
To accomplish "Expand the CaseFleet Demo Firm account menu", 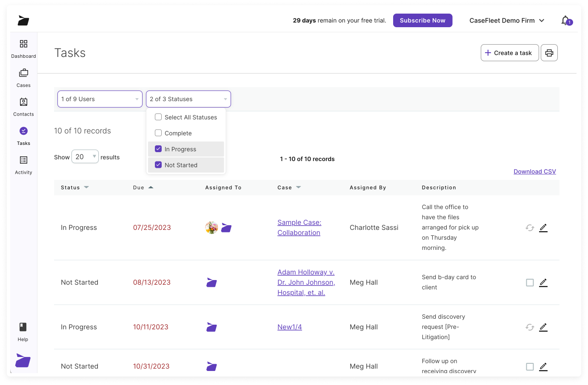I will pos(507,20).
